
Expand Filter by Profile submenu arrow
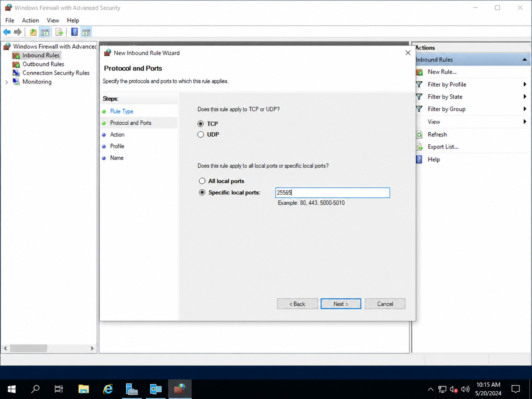coord(525,85)
